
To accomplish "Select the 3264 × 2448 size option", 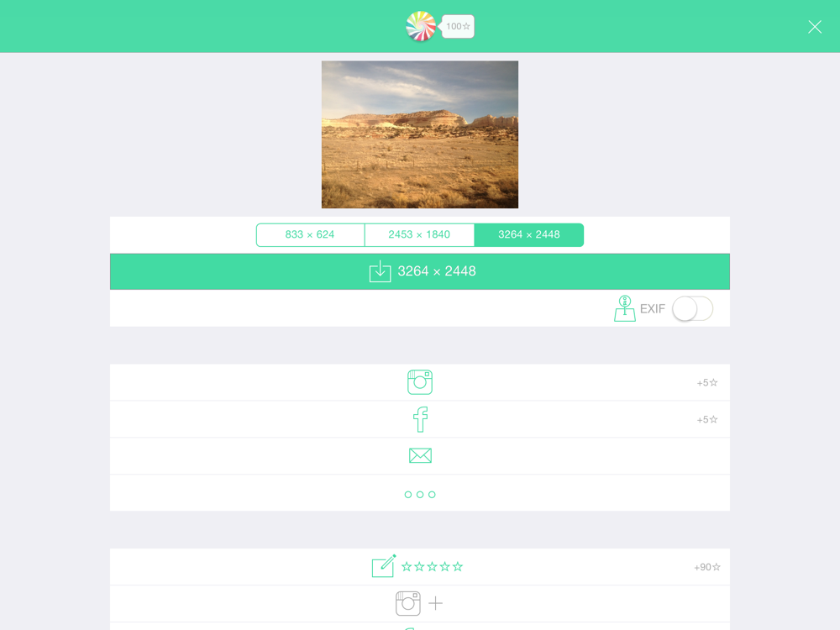I will pos(528,234).
